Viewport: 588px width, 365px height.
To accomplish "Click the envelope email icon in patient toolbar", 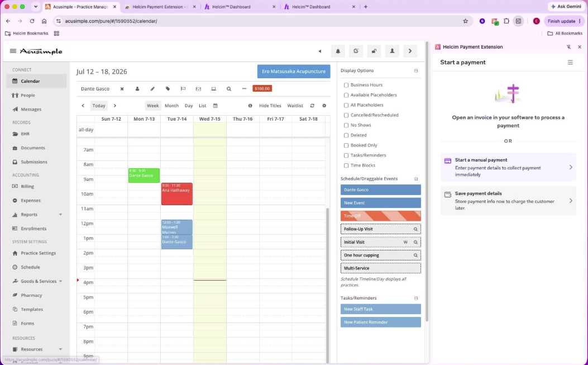I will 198,89.
